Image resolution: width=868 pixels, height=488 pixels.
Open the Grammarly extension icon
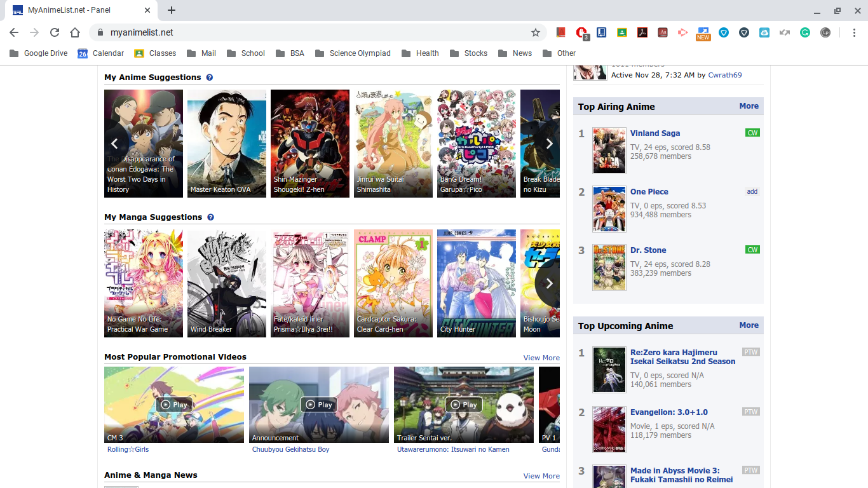pyautogui.click(x=805, y=32)
